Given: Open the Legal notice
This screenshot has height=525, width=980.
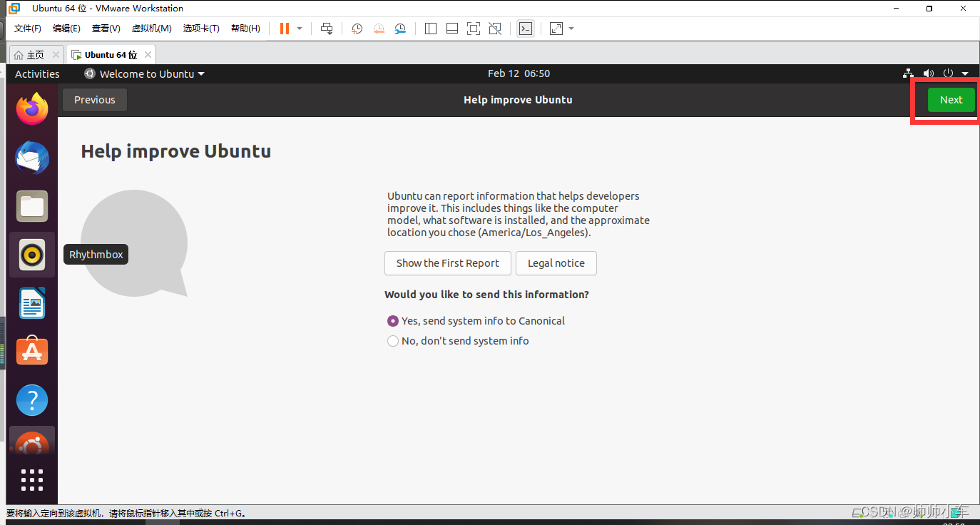Looking at the screenshot, I should pos(556,263).
